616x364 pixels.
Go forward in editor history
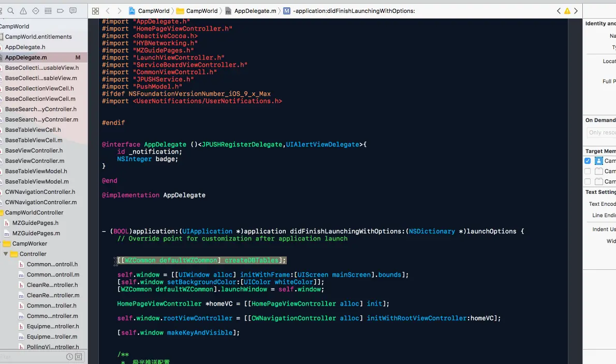click(x=120, y=11)
